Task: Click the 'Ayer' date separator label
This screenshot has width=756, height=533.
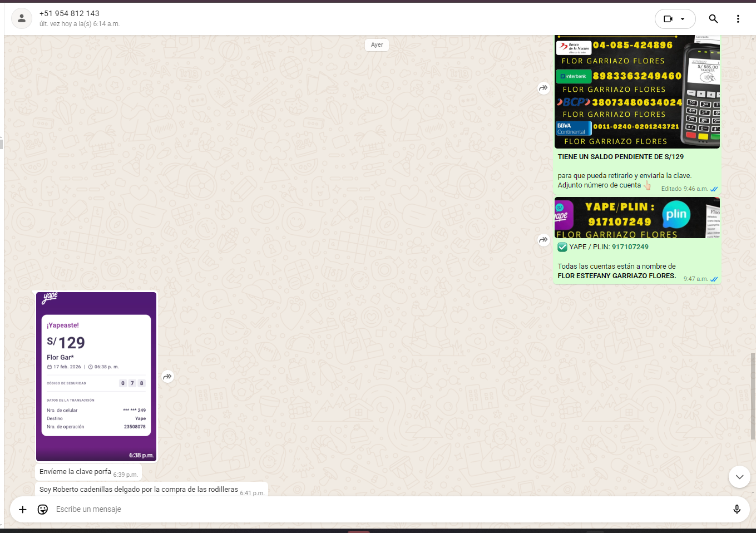Action: click(377, 45)
